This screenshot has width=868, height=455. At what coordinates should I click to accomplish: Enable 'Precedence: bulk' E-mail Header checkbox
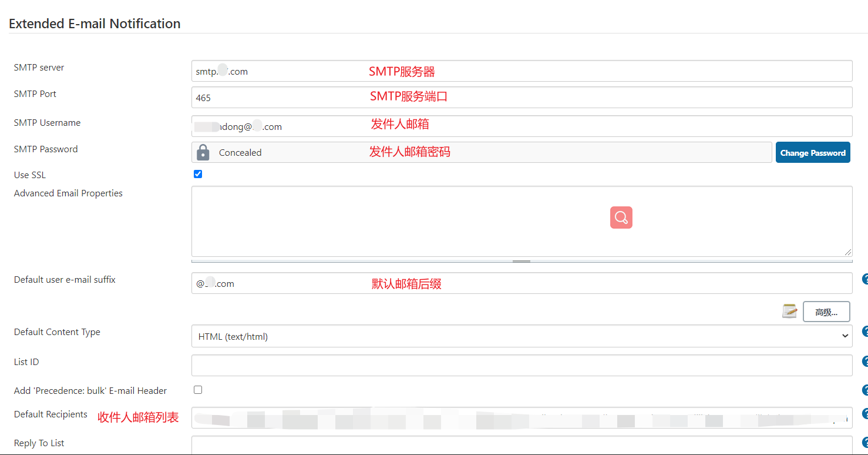point(198,390)
